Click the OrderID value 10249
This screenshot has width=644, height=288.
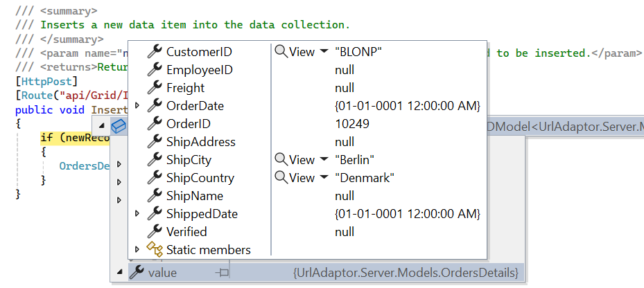pyautogui.click(x=351, y=124)
